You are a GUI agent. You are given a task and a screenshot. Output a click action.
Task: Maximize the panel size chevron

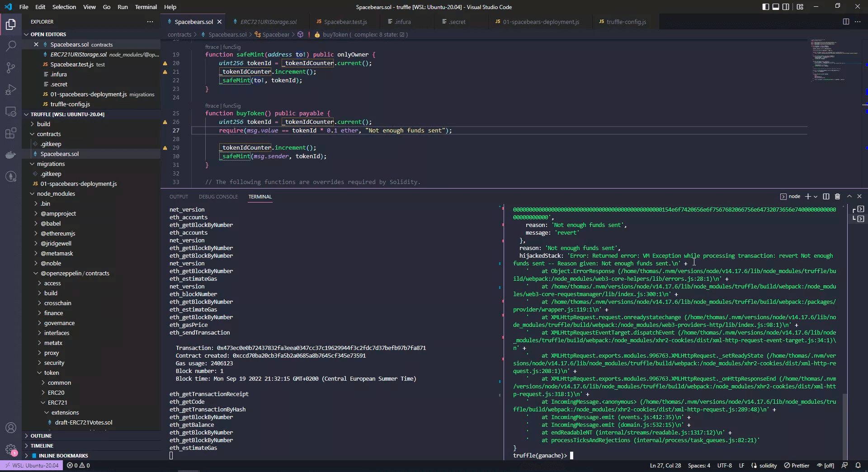(x=849, y=197)
